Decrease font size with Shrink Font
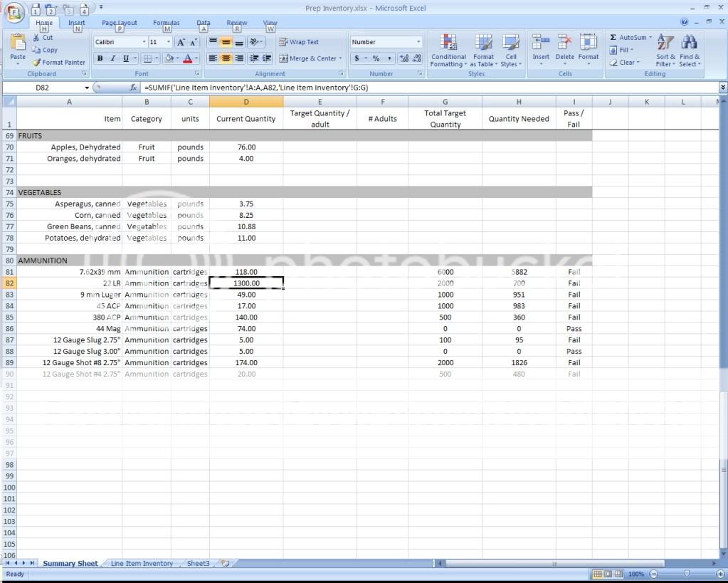 tap(193, 42)
